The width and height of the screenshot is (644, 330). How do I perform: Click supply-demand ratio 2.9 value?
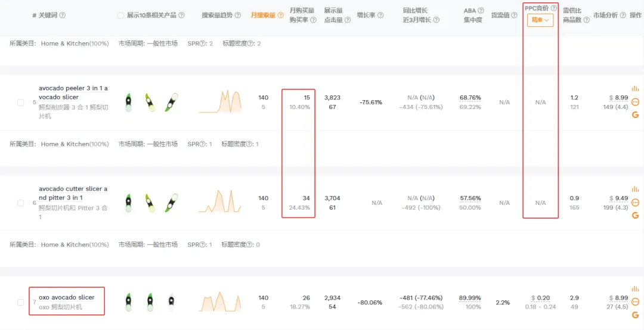(x=575, y=298)
